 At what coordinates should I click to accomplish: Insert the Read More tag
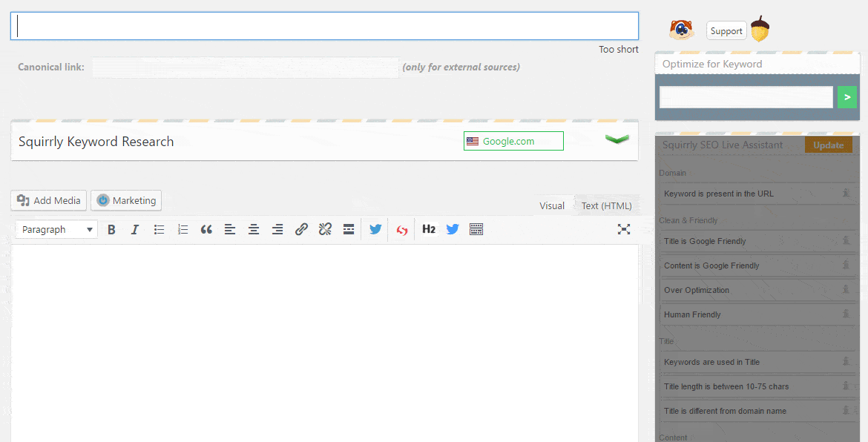(349, 230)
